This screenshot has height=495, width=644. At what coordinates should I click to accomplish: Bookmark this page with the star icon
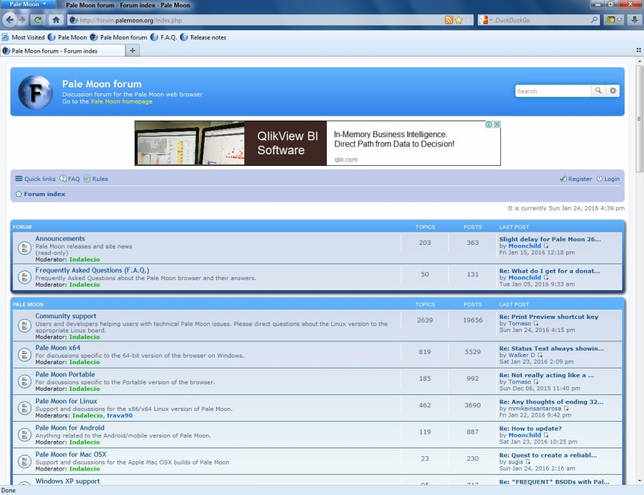(x=459, y=20)
